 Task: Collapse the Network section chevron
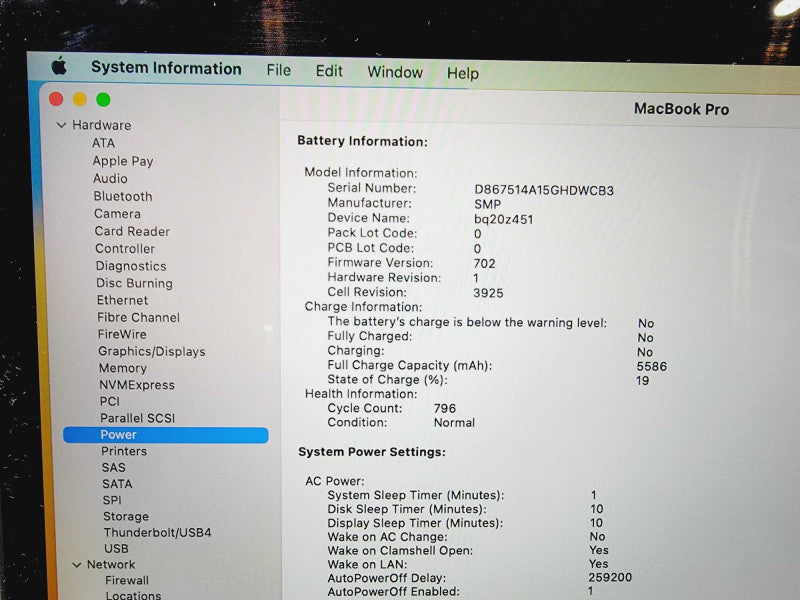(x=77, y=565)
